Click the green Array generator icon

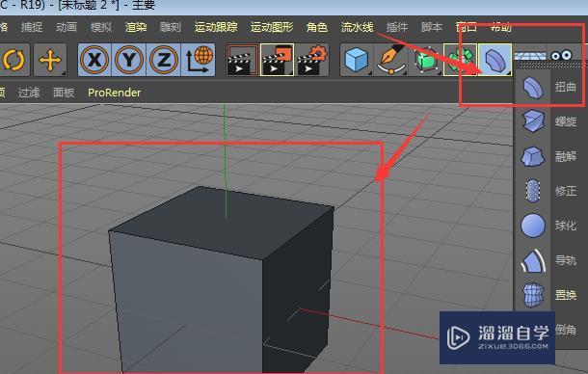(460, 60)
